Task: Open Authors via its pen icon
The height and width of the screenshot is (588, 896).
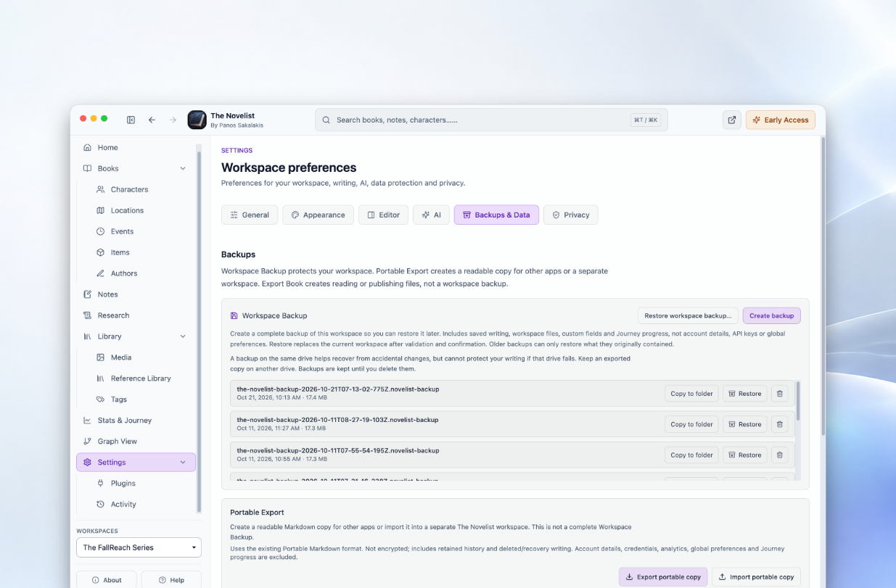Action: point(100,273)
